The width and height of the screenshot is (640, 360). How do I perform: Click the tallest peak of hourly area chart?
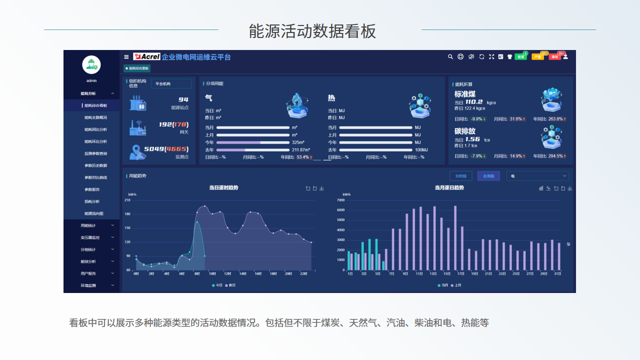(204, 206)
